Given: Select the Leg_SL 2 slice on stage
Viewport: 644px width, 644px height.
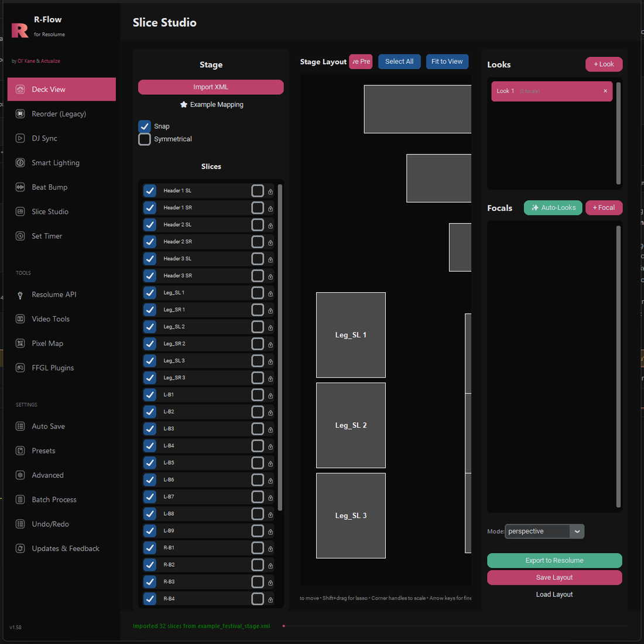Looking at the screenshot, I should [351, 425].
